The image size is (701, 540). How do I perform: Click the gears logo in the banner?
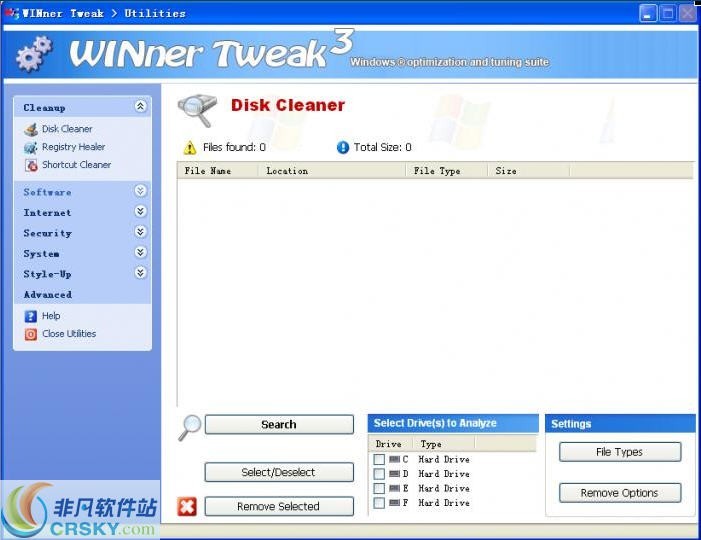click(34, 54)
